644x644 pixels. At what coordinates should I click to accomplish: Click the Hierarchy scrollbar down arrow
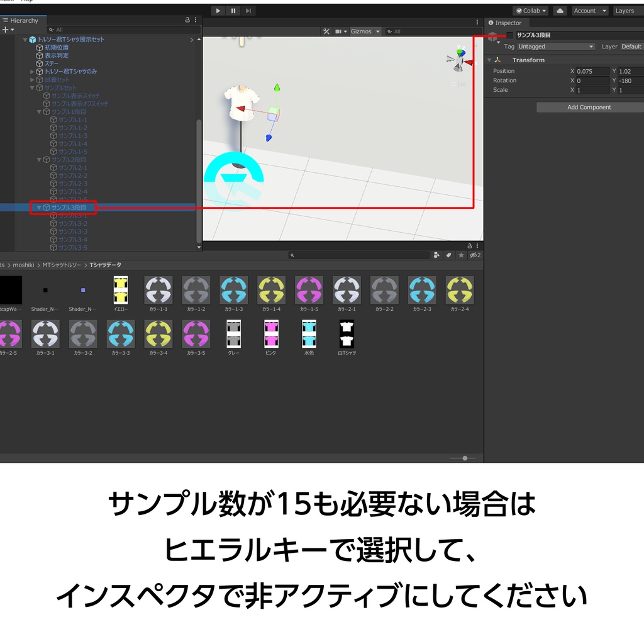point(199,247)
